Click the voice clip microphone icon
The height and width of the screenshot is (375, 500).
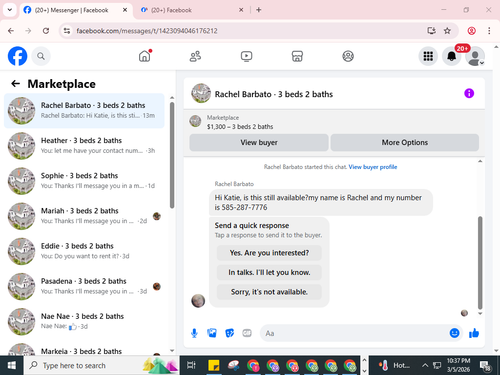click(x=194, y=333)
